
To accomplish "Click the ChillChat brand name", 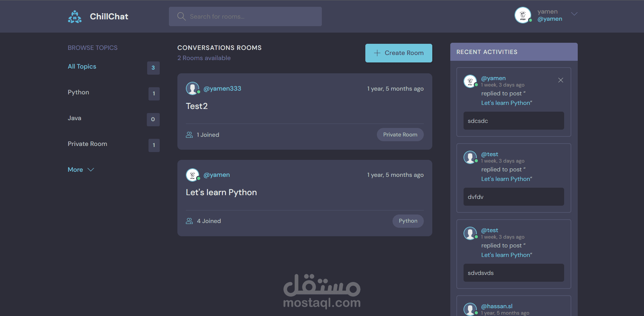I will (x=109, y=17).
